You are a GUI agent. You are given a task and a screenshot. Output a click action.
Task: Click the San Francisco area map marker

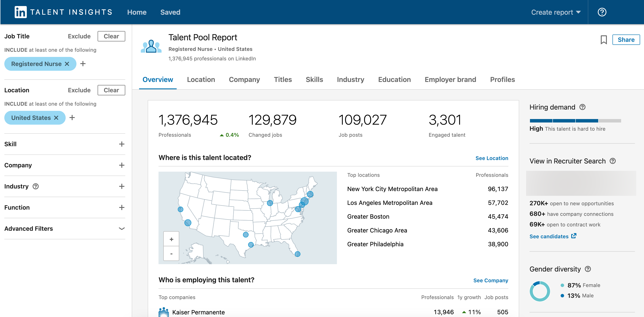click(181, 209)
